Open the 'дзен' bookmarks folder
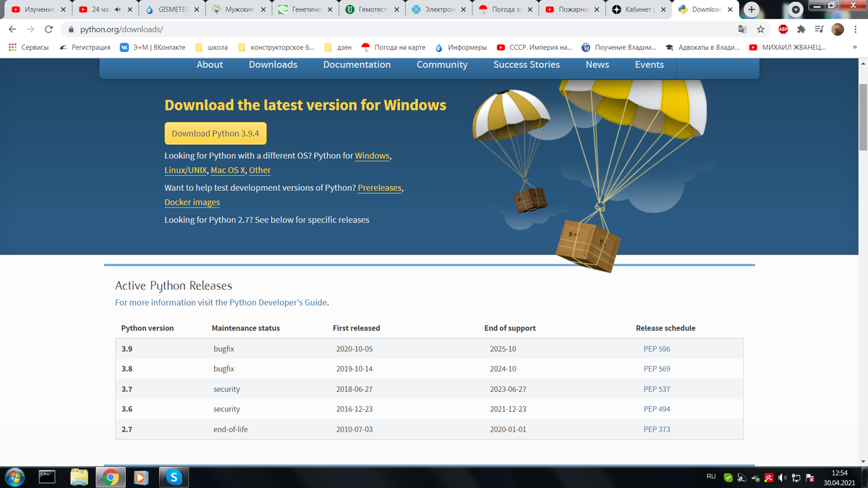 coord(338,47)
